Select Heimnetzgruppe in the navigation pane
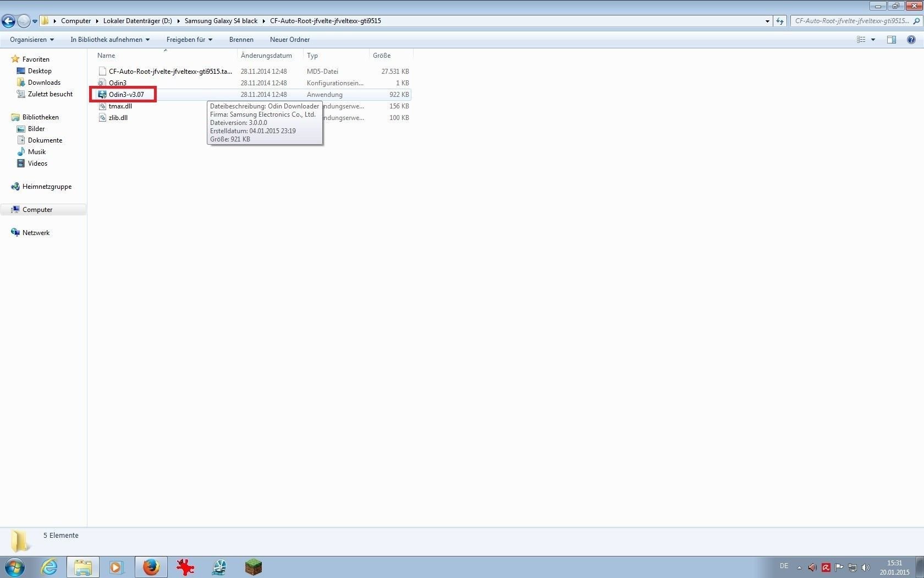Viewport: 924px width, 578px height. coord(47,187)
